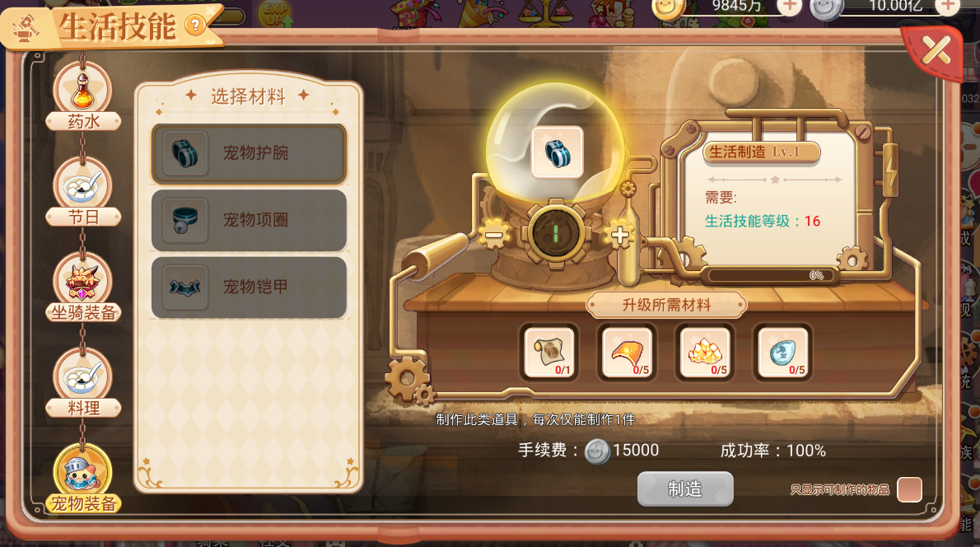
Task: Toggle 只显示可制作的物品 checkbox
Action: pyautogui.click(x=908, y=489)
